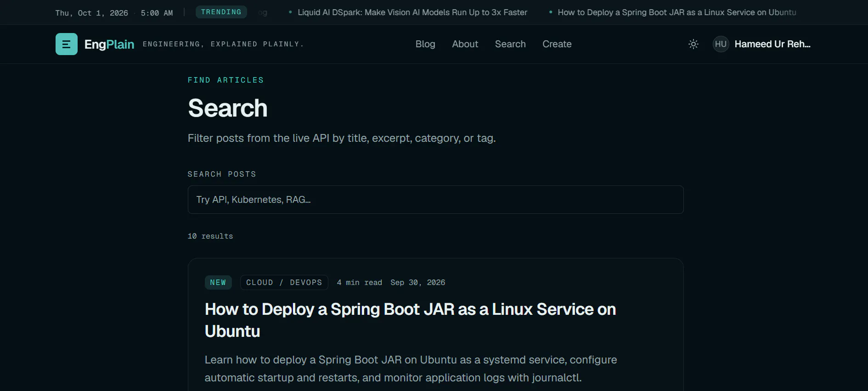Click the large 'Search' page heading
868x391 pixels.
[227, 108]
